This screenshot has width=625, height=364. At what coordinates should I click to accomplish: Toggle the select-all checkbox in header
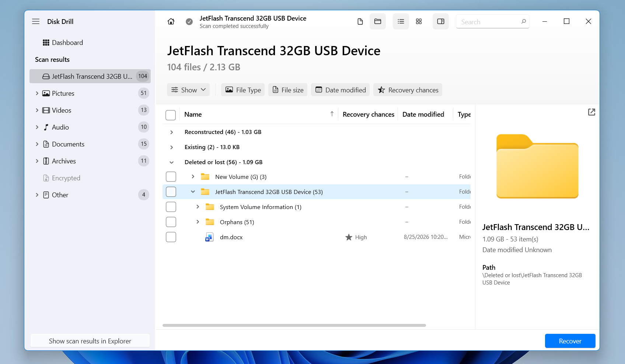[x=171, y=115]
